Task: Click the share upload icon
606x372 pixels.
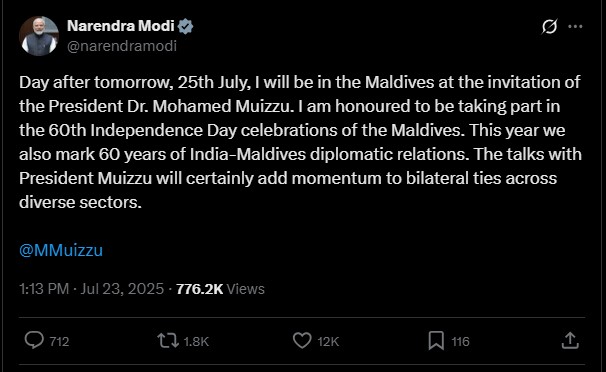Action: (570, 341)
